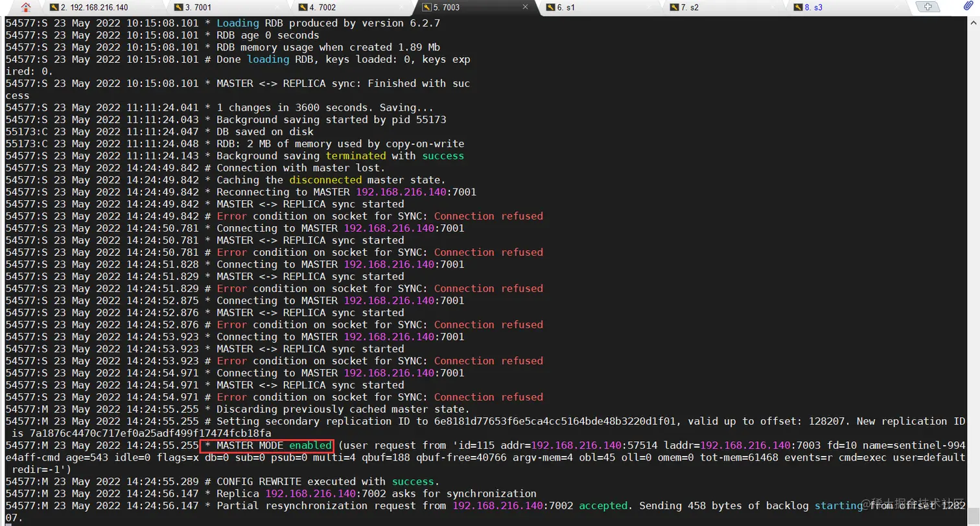Viewport: 980px width, 526px height.
Task: Click the "14:24:55.289" timestamp
Action: pos(162,482)
